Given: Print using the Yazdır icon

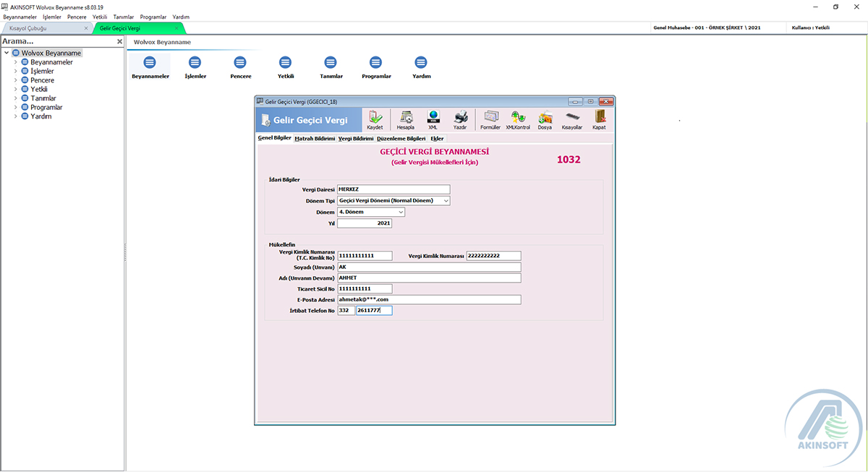Looking at the screenshot, I should pos(460,119).
